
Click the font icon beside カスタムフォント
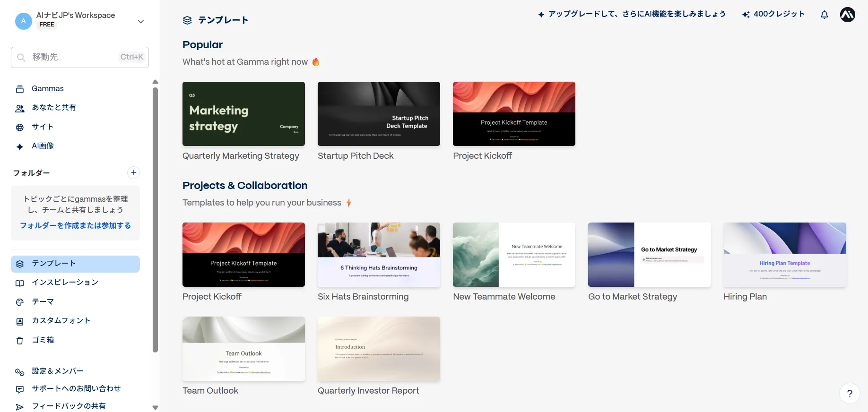point(20,321)
